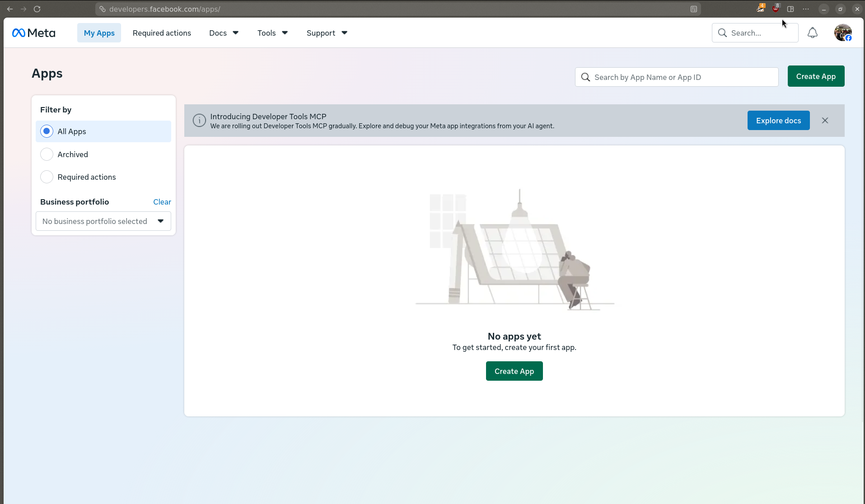Viewport: 865px width, 504px height.
Task: Go back to the previous page
Action: point(10,9)
